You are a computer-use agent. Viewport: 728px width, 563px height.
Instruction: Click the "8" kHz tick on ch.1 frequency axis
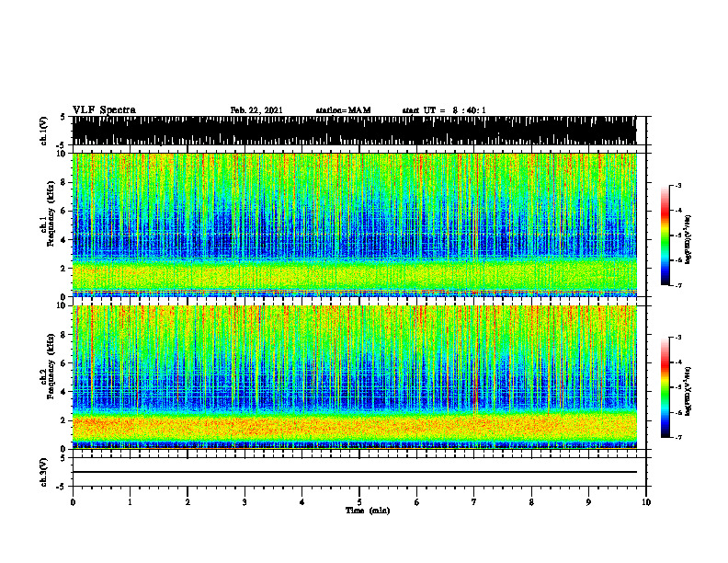(x=63, y=182)
